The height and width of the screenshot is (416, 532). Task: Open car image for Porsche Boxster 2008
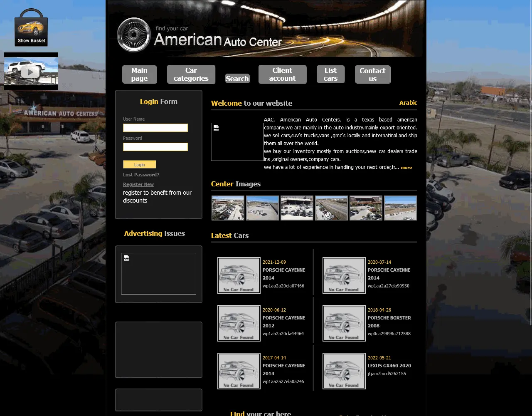pos(344,323)
